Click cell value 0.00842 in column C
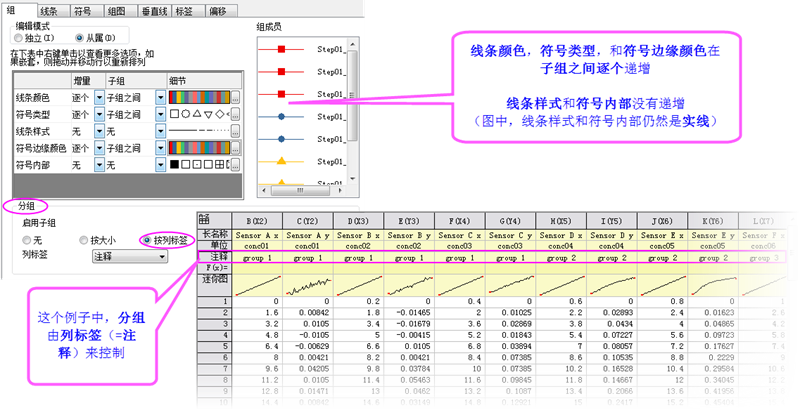Viewport: 800px width, 410px height. (x=308, y=313)
